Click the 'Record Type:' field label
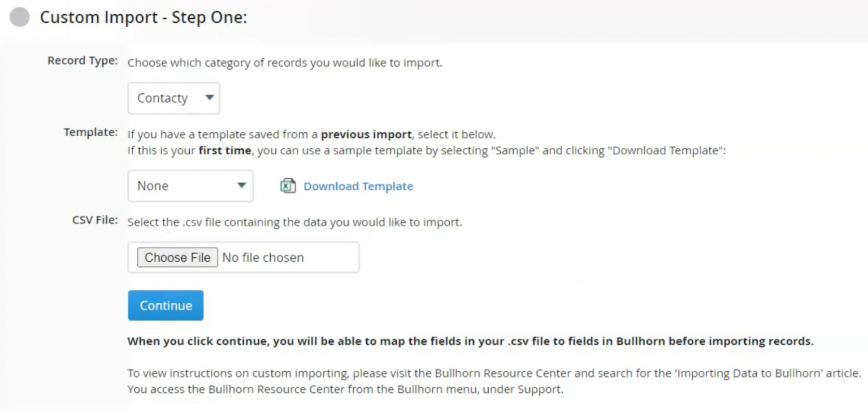Screen dimensions: 868x412 [x=83, y=61]
